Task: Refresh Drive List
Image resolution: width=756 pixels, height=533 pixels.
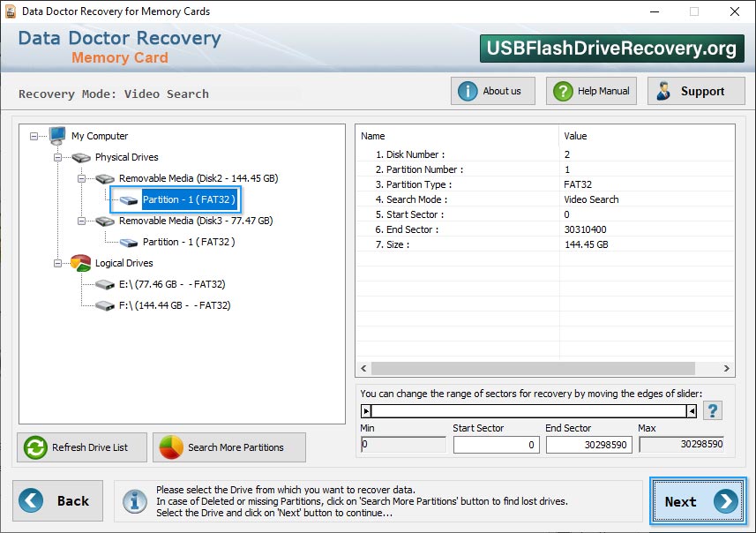Action: tap(82, 447)
